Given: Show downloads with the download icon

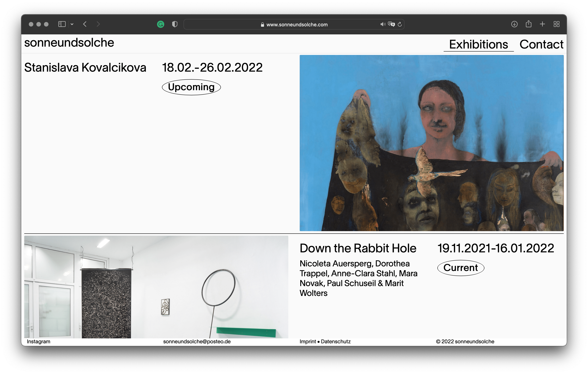Looking at the screenshot, I should 514,24.
